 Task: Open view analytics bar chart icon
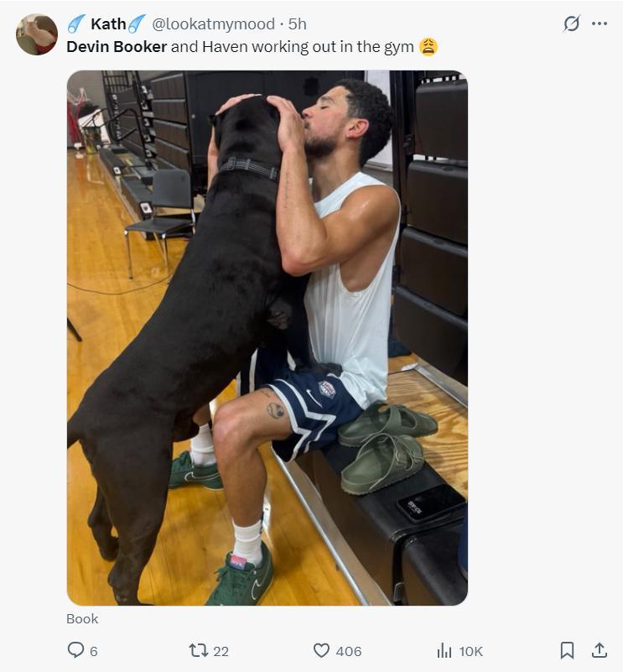coord(444,650)
